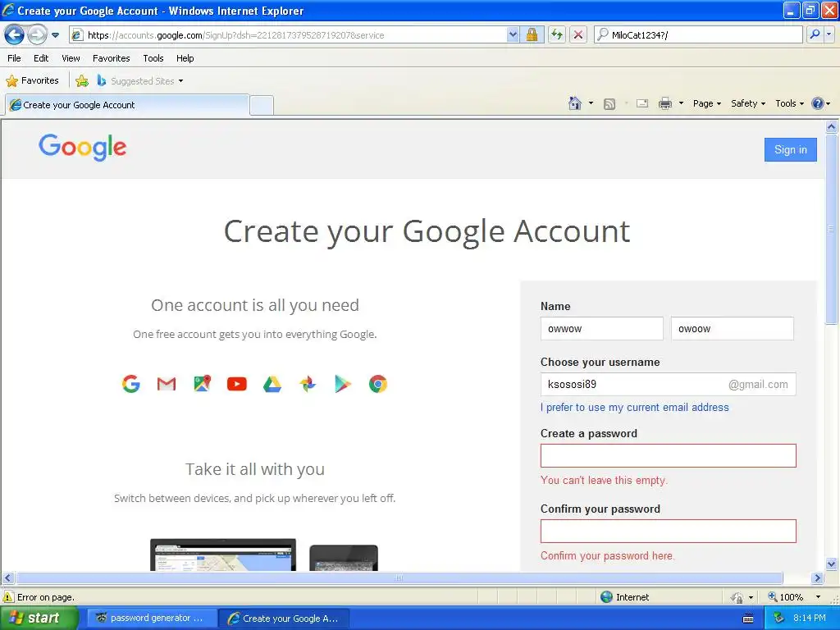The height and width of the screenshot is (630, 840).
Task: Click the Google Drive product icon
Action: point(272,384)
